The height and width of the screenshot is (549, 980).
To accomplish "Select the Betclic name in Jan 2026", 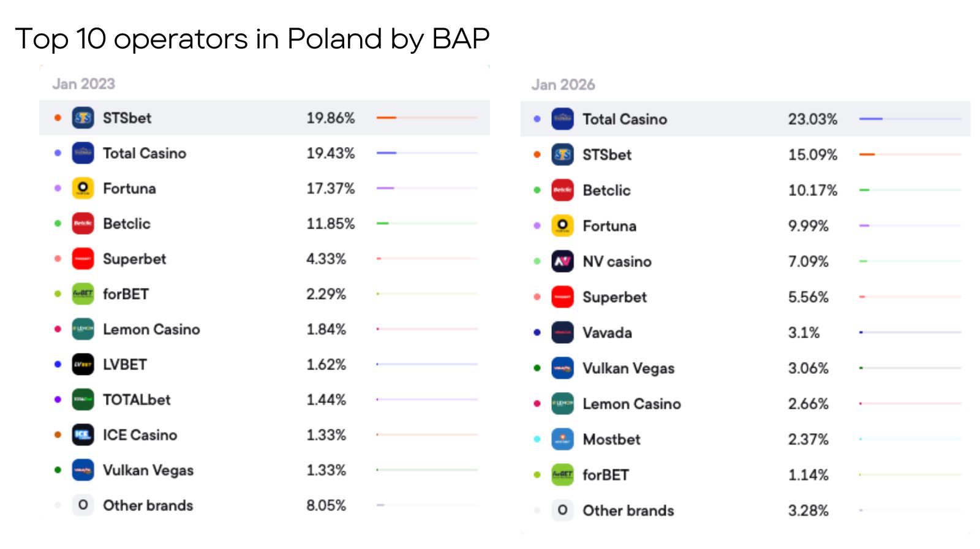I will pos(606,191).
